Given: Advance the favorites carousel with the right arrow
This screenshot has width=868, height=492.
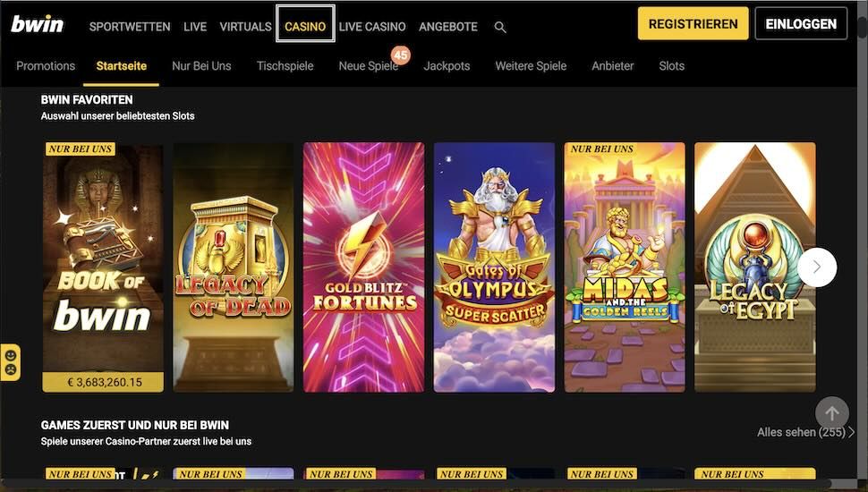Looking at the screenshot, I should tap(817, 267).
